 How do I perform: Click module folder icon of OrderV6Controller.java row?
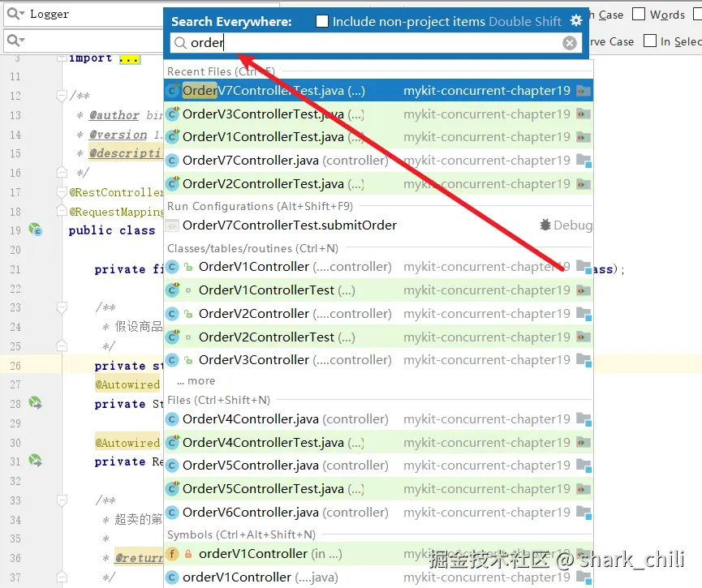pos(584,513)
